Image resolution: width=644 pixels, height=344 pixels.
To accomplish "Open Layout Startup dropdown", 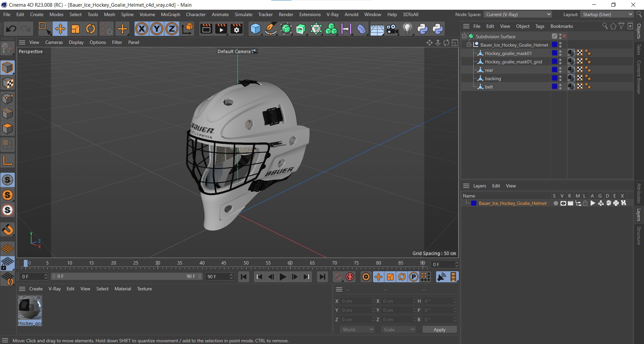I will point(607,14).
